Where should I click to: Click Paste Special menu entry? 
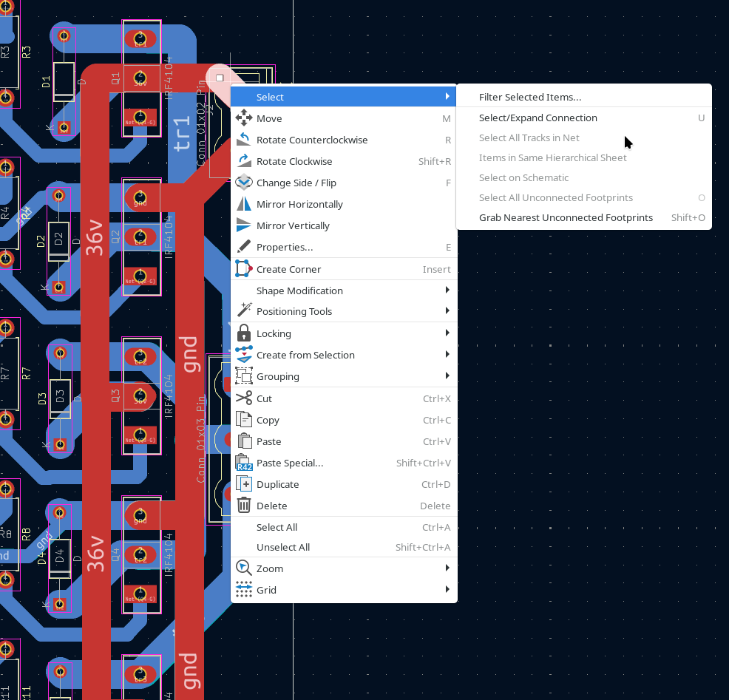click(289, 463)
